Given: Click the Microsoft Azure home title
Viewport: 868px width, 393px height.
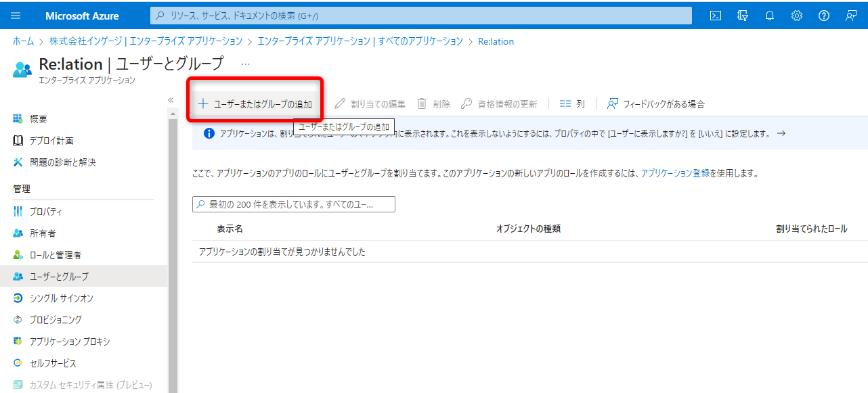Looking at the screenshot, I should coord(82,16).
